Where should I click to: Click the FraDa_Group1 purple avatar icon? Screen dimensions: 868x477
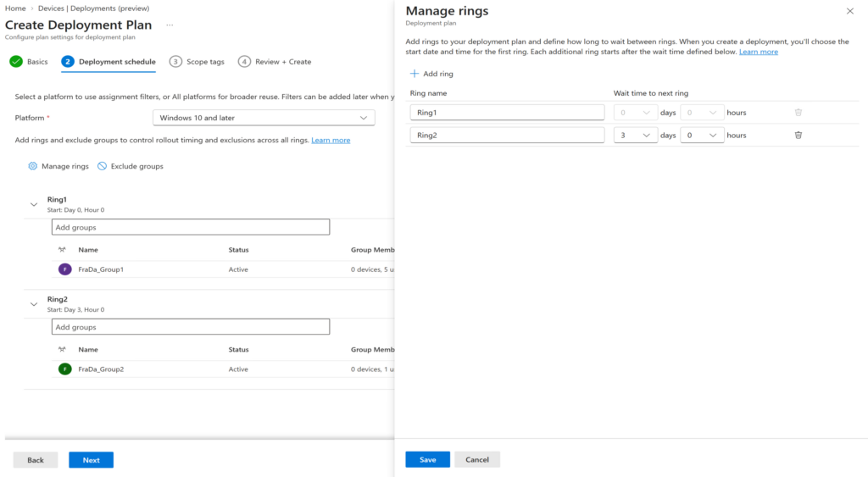click(64, 269)
